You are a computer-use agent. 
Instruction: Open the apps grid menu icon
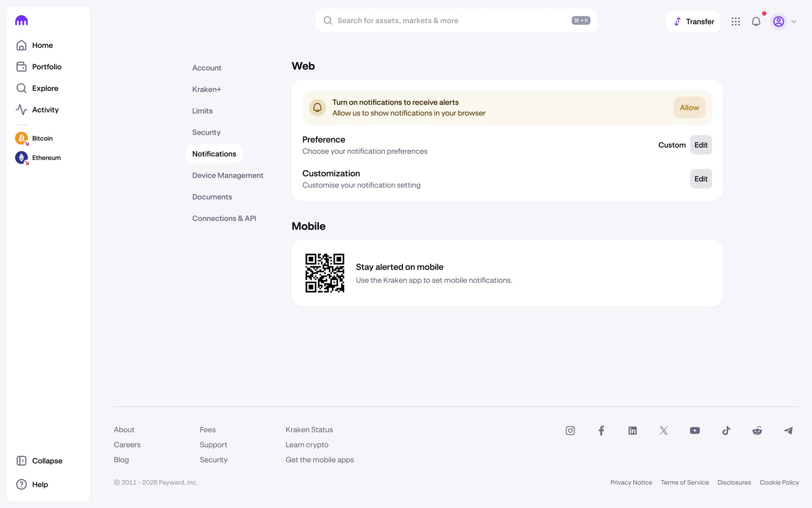pos(735,22)
